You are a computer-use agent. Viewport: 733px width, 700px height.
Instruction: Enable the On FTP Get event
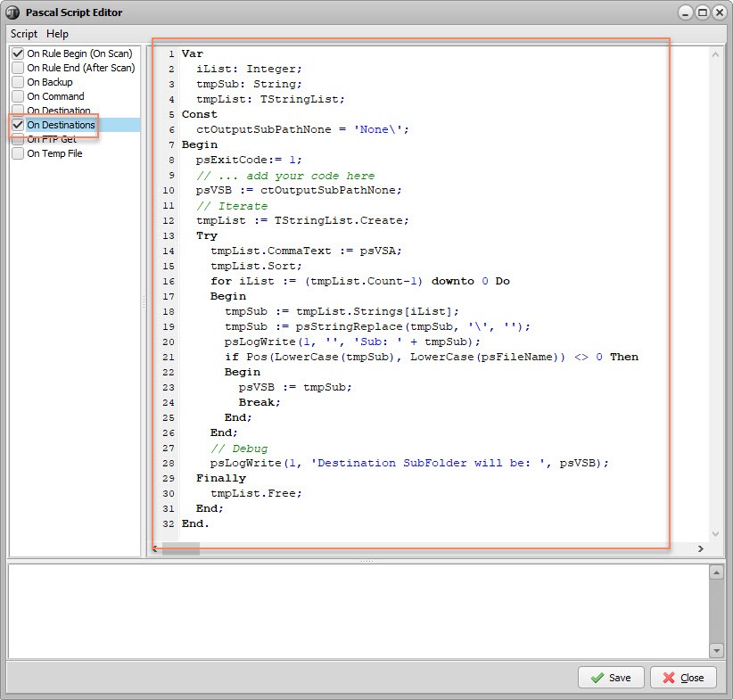[x=16, y=139]
